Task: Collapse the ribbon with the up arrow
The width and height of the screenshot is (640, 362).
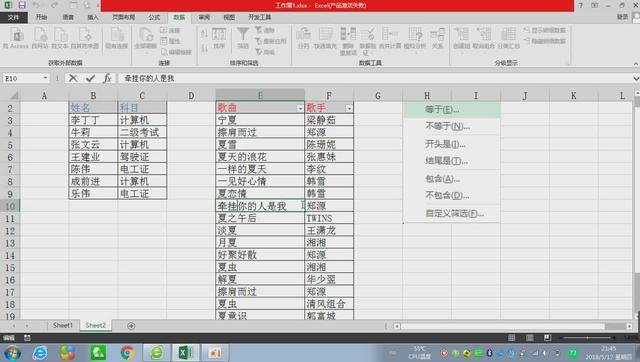Action: coord(636,64)
